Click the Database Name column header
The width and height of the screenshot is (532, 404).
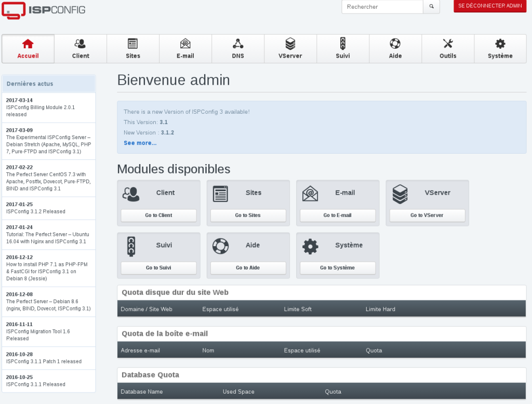(142, 392)
